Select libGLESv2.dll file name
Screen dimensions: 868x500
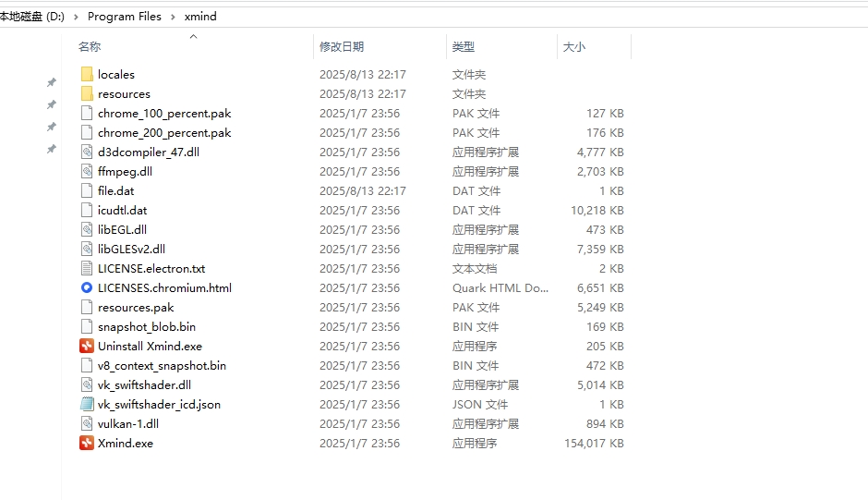131,249
